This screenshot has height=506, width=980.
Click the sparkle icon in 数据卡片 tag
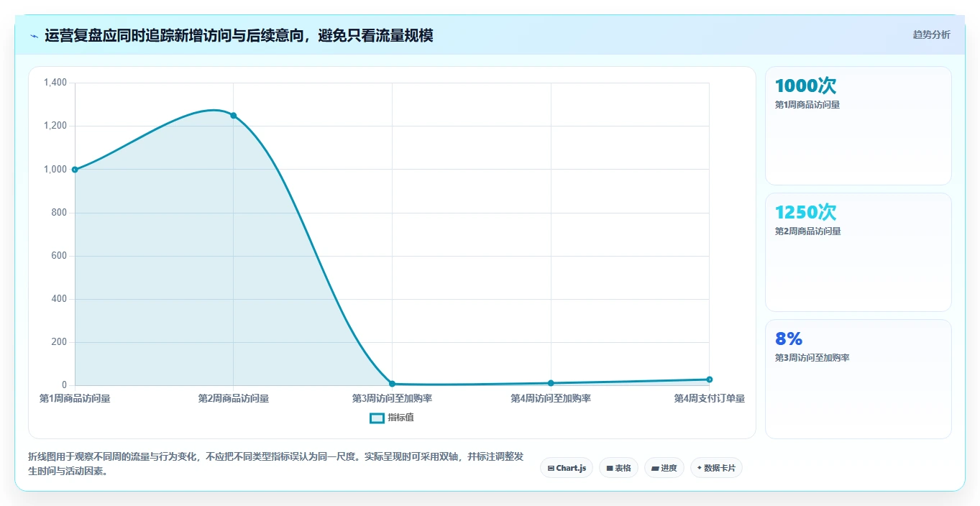(x=700, y=468)
